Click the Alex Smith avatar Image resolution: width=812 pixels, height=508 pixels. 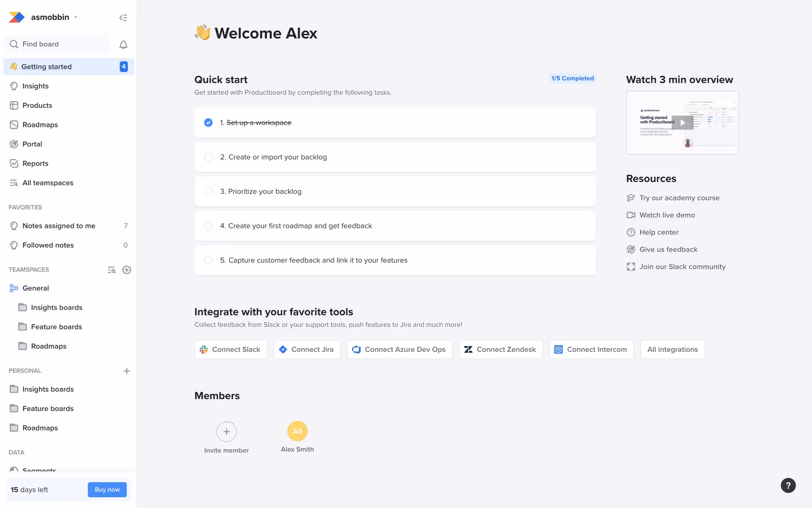click(297, 431)
